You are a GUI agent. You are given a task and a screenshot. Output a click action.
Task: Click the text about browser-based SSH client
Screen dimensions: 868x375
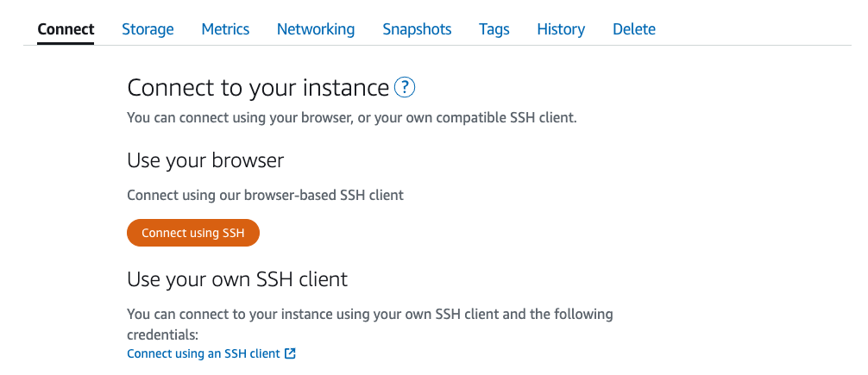(265, 195)
